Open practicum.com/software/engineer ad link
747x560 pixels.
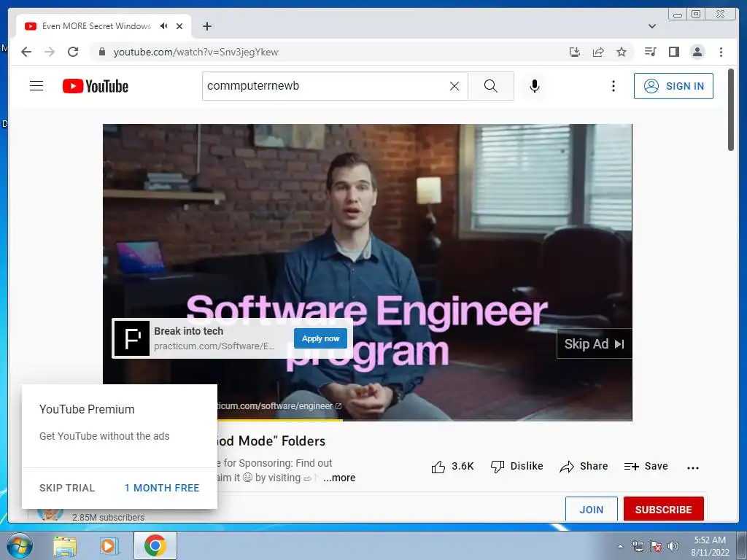point(279,406)
